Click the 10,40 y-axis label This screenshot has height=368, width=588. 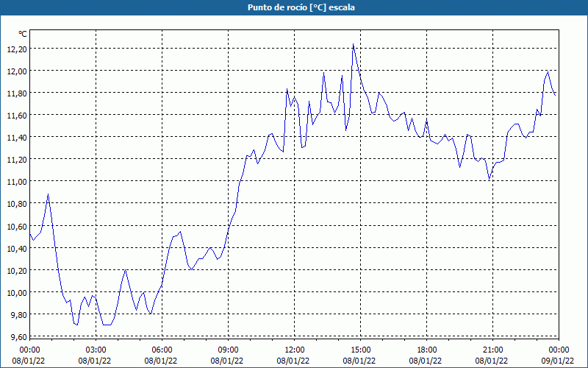pos(16,248)
